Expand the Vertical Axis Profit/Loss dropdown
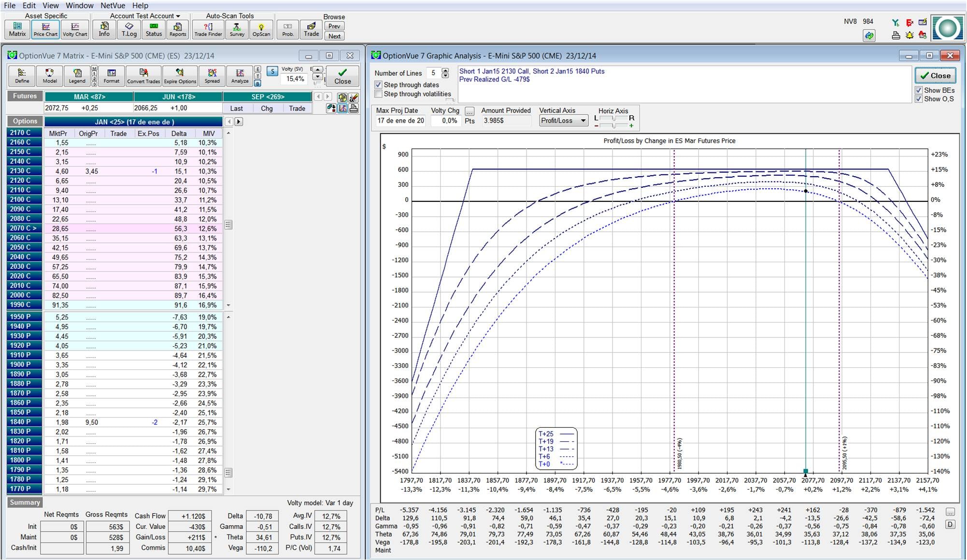 (x=583, y=121)
